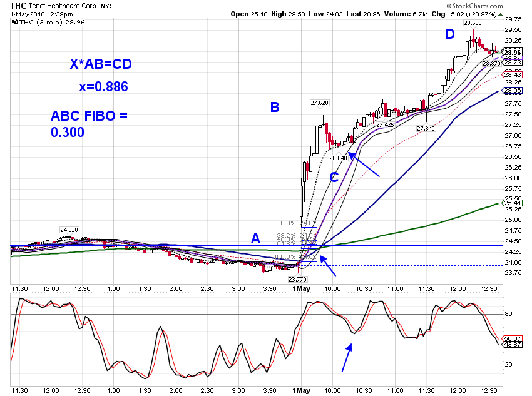This screenshot has width=532, height=396.
Task: Click the High 29.50 header value
Action: (x=288, y=14)
